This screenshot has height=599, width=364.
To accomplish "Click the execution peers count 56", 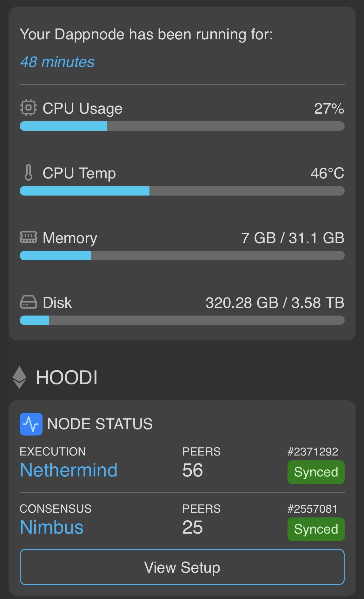I will [193, 470].
